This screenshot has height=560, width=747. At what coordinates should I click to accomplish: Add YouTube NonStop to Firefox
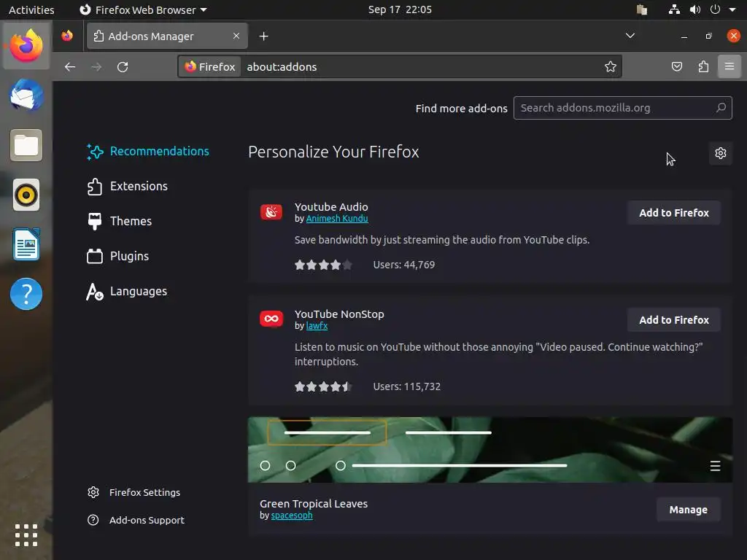(673, 320)
